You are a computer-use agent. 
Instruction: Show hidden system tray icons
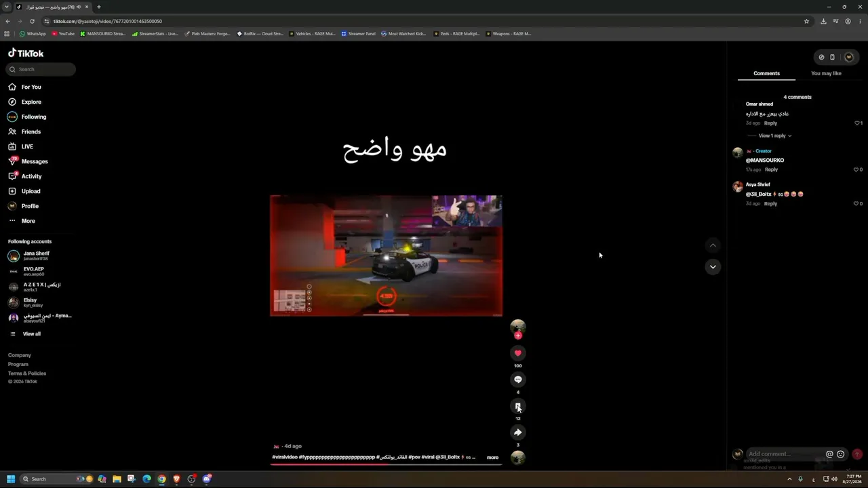pyautogui.click(x=789, y=479)
